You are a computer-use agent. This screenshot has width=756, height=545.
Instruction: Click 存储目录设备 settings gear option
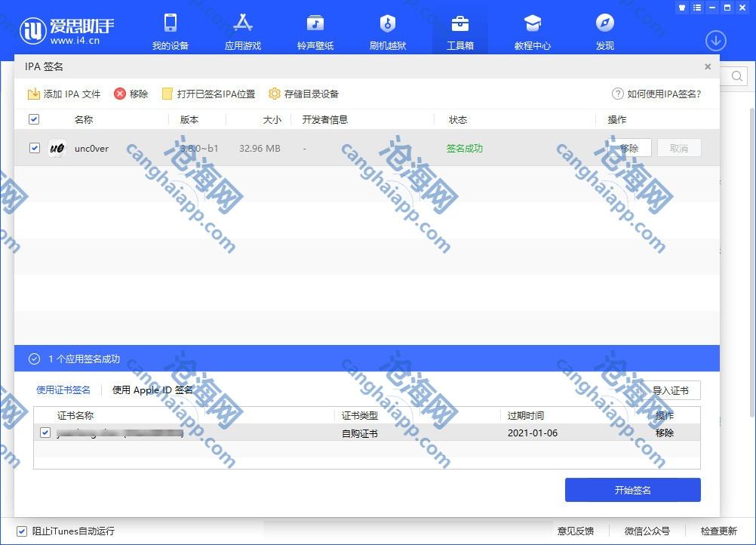[x=304, y=94]
